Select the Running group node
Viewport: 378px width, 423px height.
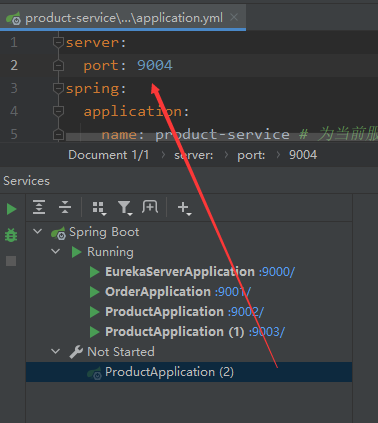pos(110,252)
